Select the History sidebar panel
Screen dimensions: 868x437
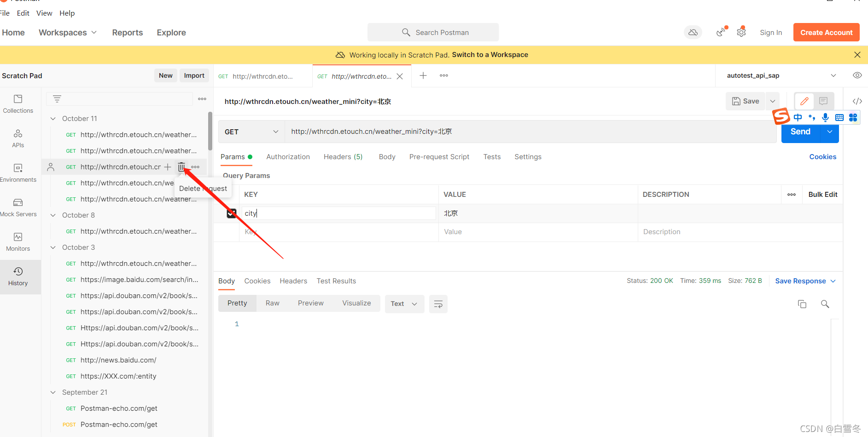point(18,276)
